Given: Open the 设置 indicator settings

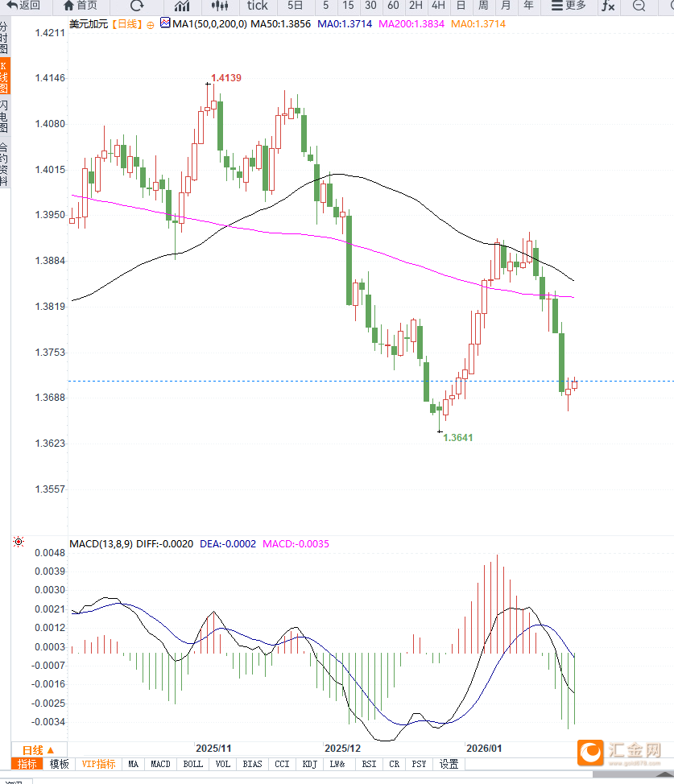Looking at the screenshot, I should pyautogui.click(x=449, y=764).
